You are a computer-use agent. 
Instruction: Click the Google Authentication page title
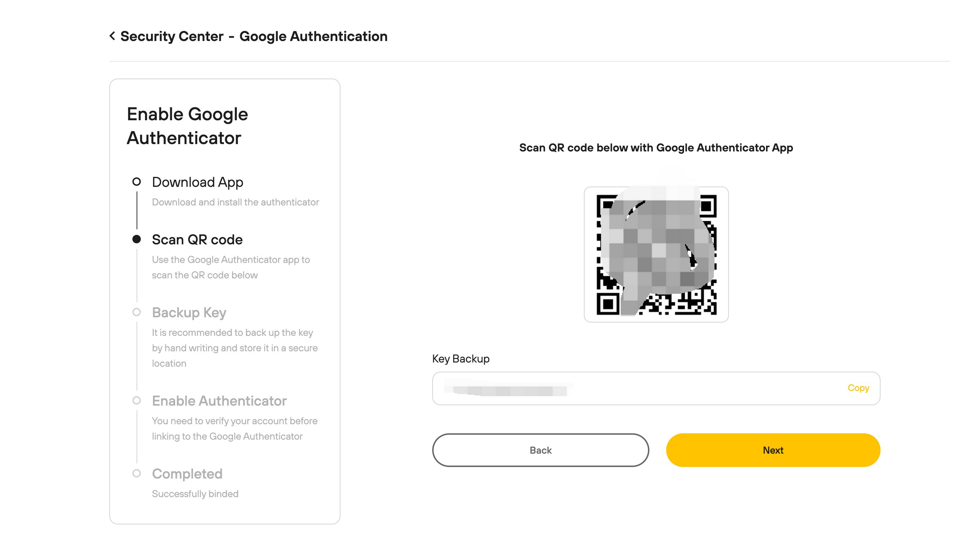313,36
